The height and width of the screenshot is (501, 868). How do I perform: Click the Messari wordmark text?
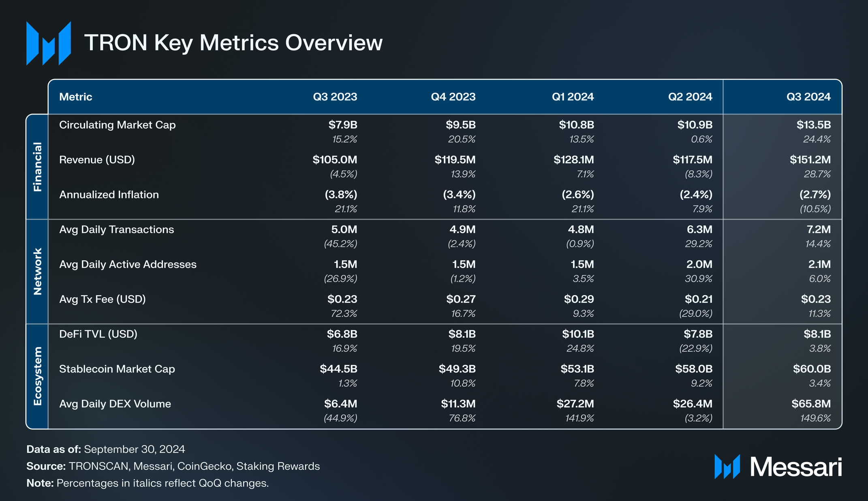pyautogui.click(x=796, y=467)
